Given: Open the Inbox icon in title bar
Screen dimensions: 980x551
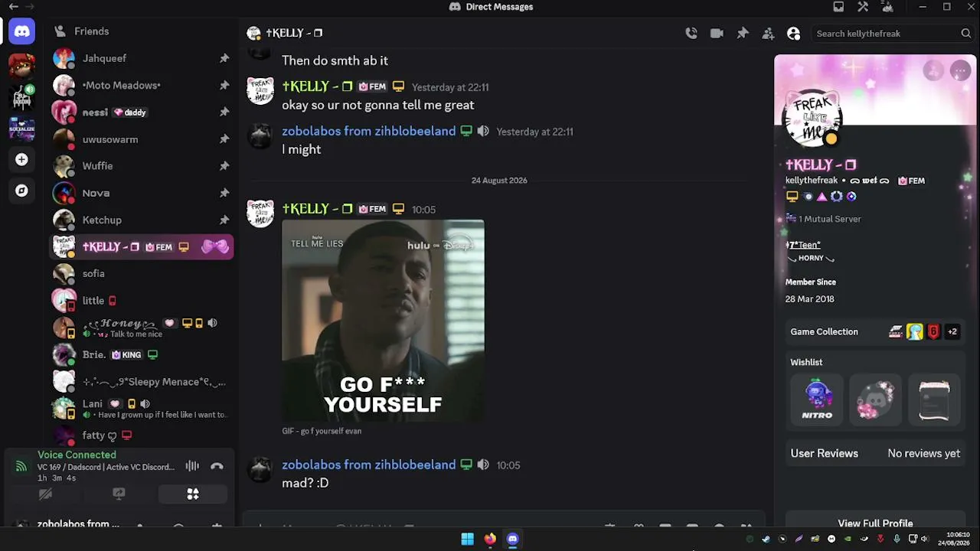Looking at the screenshot, I should [838, 7].
